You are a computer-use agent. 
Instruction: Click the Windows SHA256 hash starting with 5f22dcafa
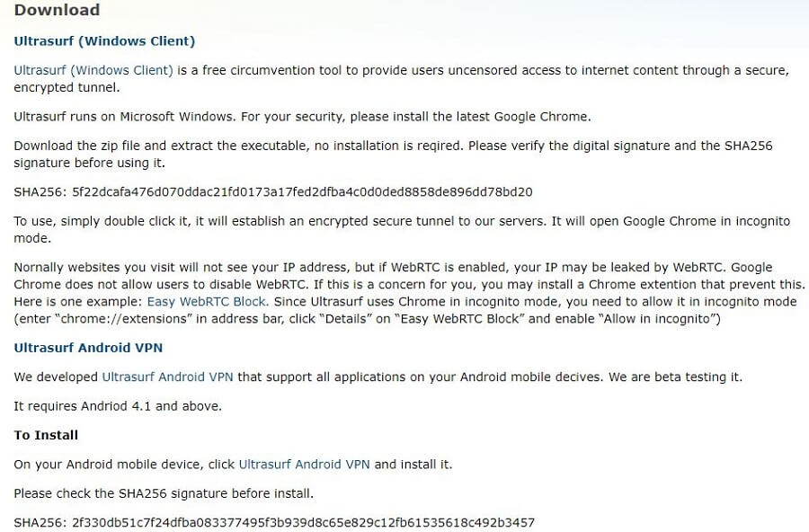pyautogui.click(x=302, y=192)
